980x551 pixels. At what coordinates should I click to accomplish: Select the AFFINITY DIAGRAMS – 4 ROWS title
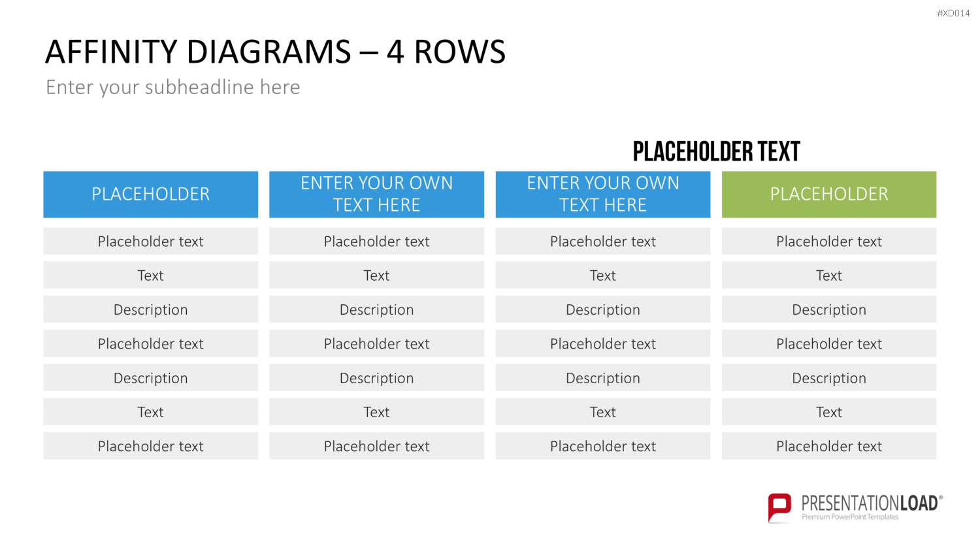[x=275, y=52]
